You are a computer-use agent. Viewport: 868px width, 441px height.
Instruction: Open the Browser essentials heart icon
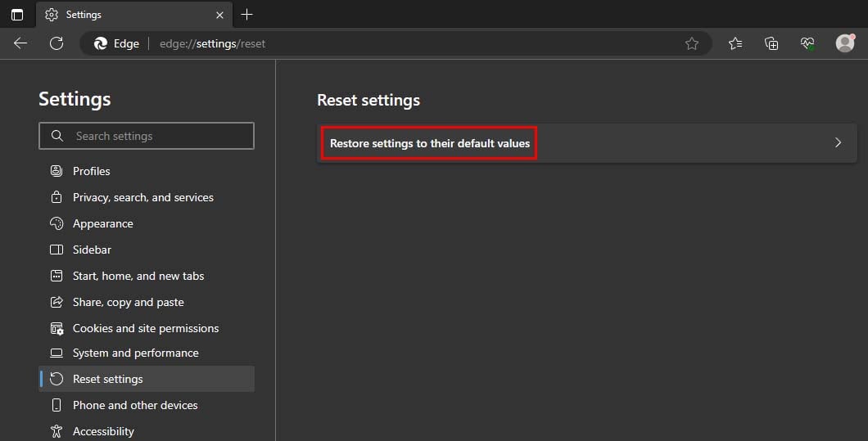(x=807, y=43)
